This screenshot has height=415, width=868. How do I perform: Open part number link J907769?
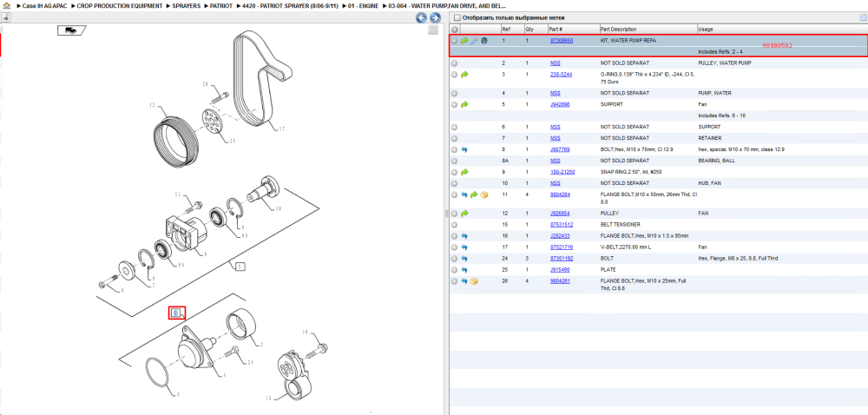coord(560,149)
